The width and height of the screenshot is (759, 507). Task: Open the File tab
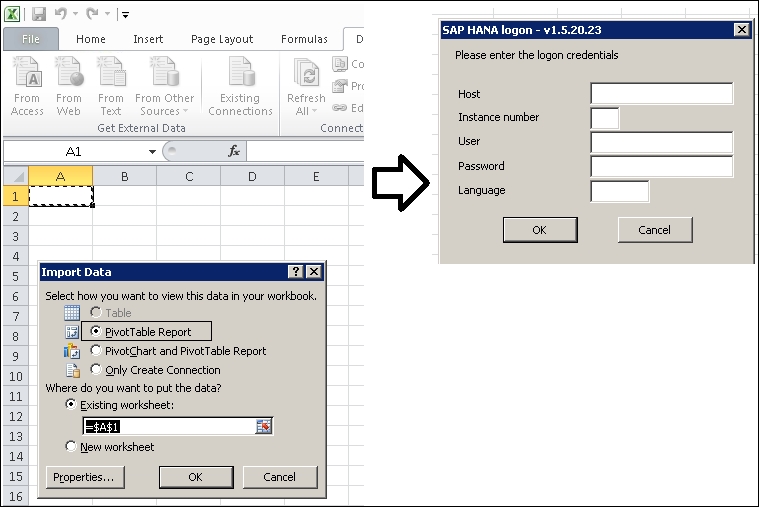coord(31,39)
